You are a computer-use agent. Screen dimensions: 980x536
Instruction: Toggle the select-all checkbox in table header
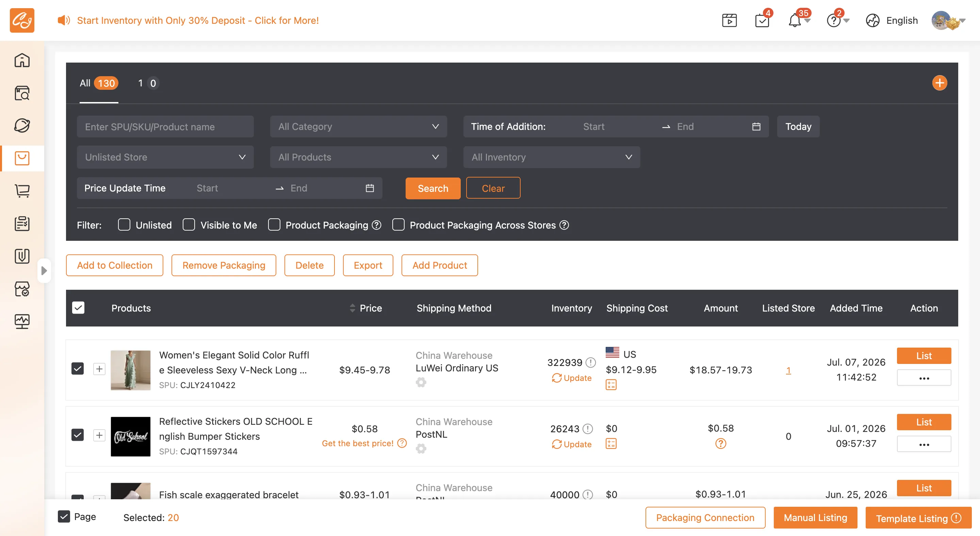(78, 307)
